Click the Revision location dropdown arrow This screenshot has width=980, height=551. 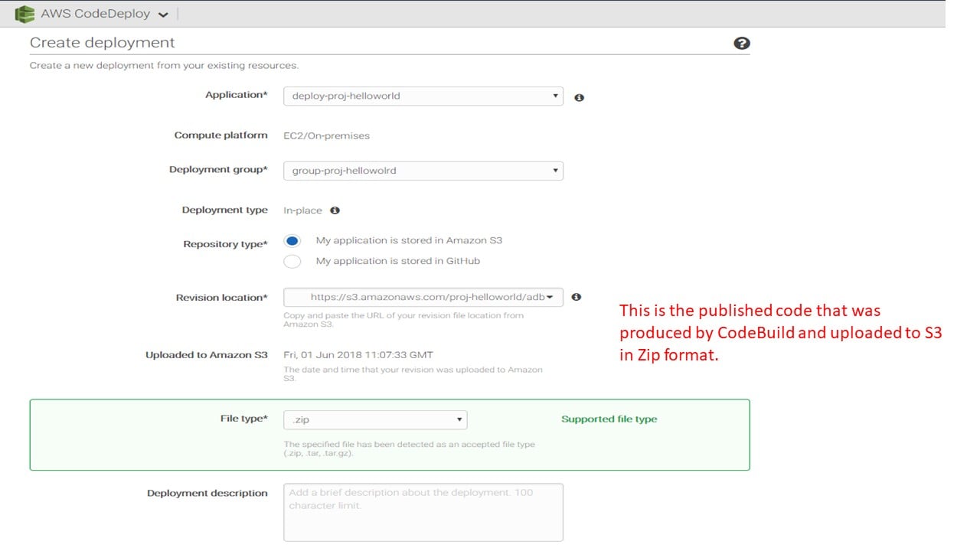(x=550, y=297)
